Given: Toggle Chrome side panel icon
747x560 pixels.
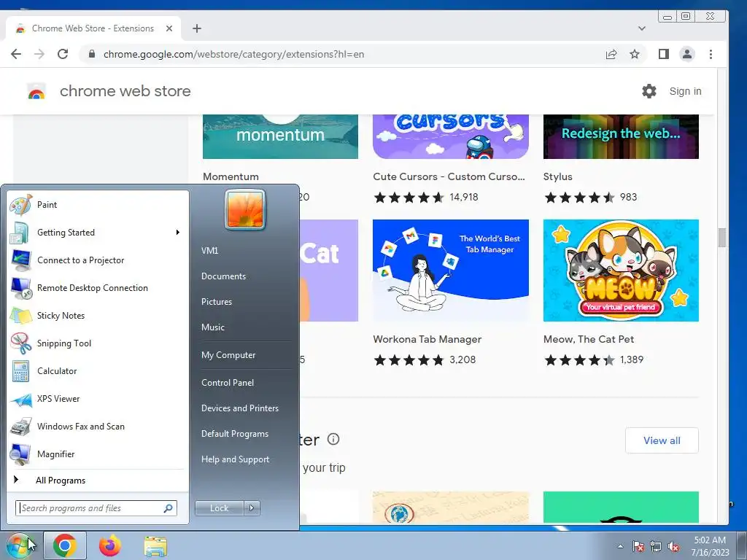Looking at the screenshot, I should pyautogui.click(x=664, y=54).
